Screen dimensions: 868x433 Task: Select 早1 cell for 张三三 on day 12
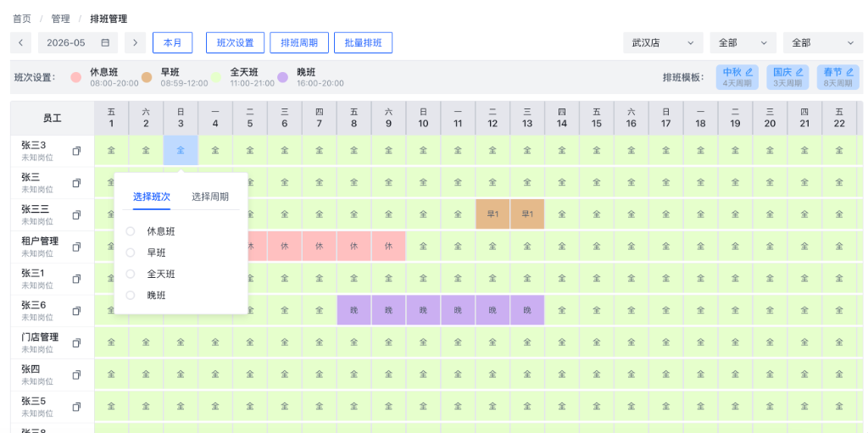pos(492,214)
